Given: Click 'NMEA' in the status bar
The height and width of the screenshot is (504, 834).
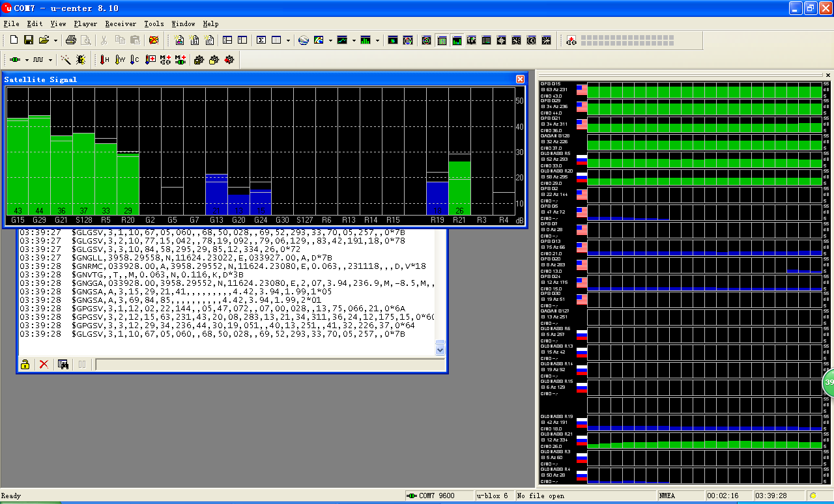Looking at the screenshot, I should (x=667, y=496).
